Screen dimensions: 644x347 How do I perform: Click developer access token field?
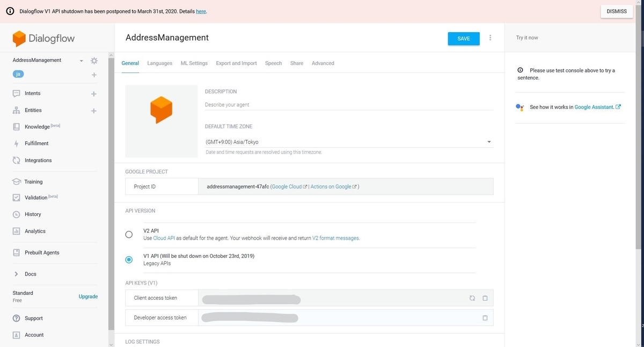(346, 317)
